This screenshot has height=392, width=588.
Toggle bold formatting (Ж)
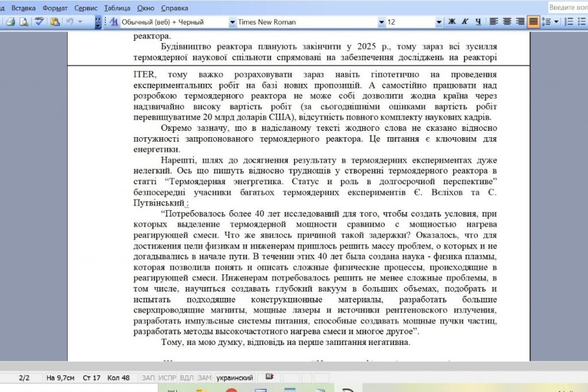[x=452, y=22]
